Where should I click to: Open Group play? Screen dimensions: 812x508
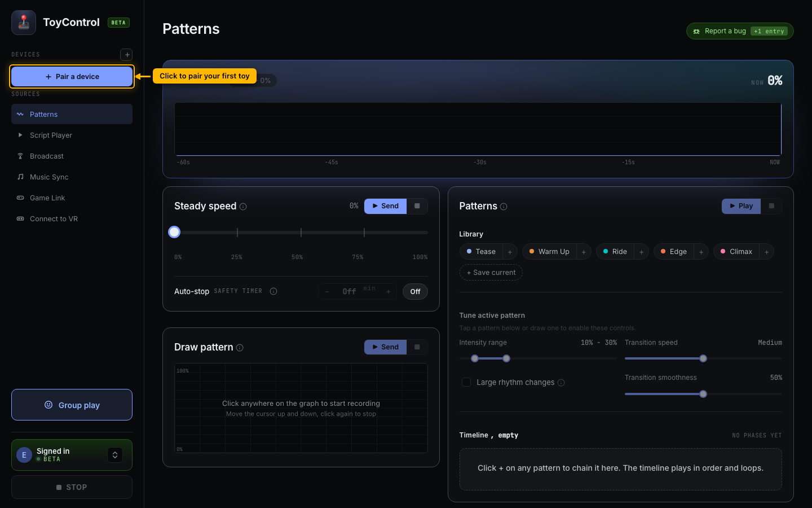pyautogui.click(x=72, y=405)
